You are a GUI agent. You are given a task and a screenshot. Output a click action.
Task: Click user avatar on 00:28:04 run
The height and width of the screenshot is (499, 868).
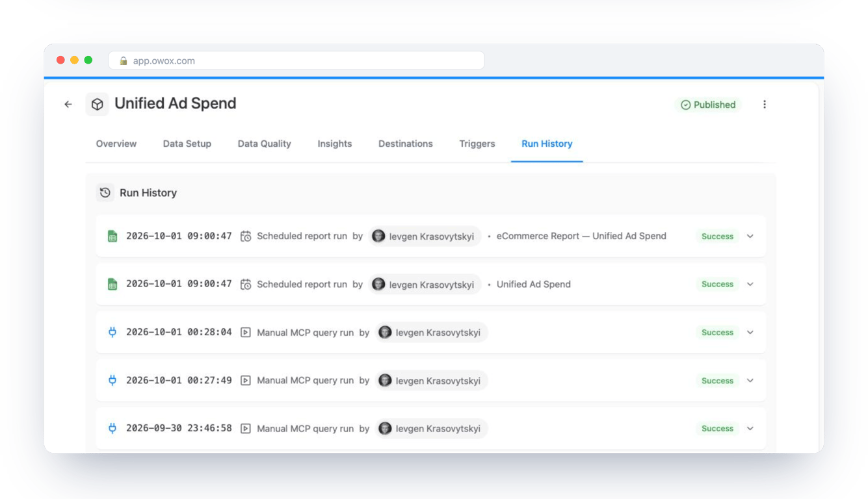(x=385, y=332)
